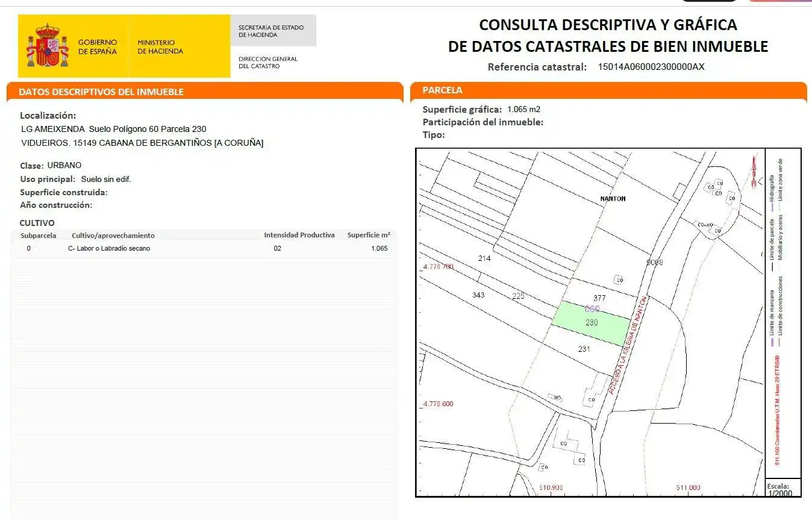Click the orange 'PARCELA' header
The width and height of the screenshot is (812, 520).
point(442,90)
